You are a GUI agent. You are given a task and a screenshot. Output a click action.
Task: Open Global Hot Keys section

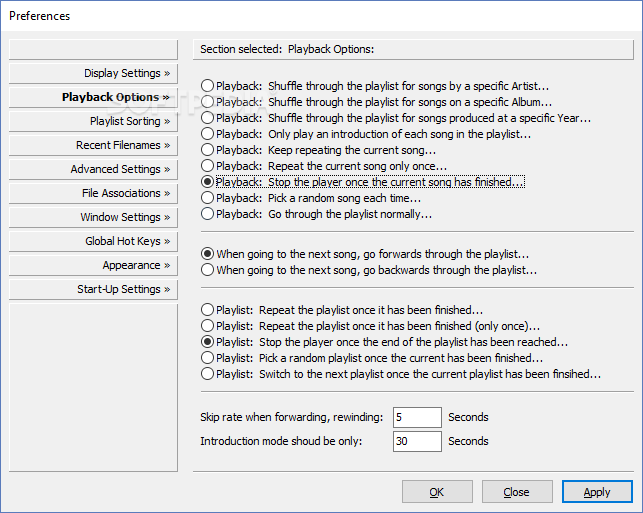[93, 241]
